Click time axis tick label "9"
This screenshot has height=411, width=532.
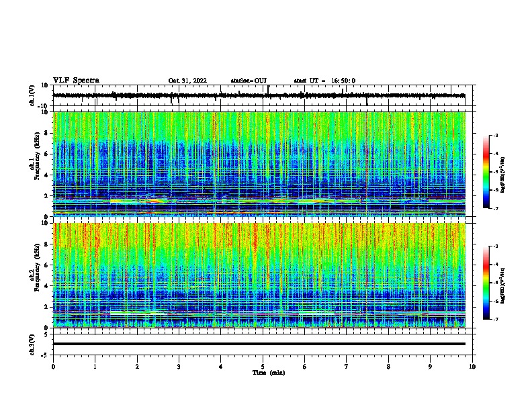pyautogui.click(x=430, y=367)
